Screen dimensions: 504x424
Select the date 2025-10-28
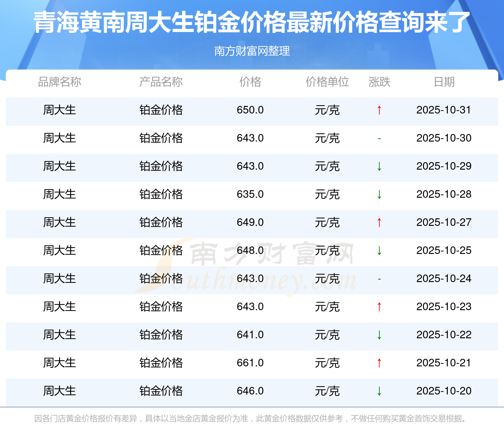click(x=444, y=194)
